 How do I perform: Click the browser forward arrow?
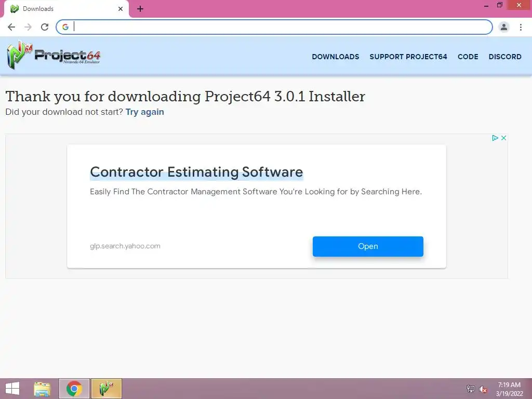tap(28, 27)
